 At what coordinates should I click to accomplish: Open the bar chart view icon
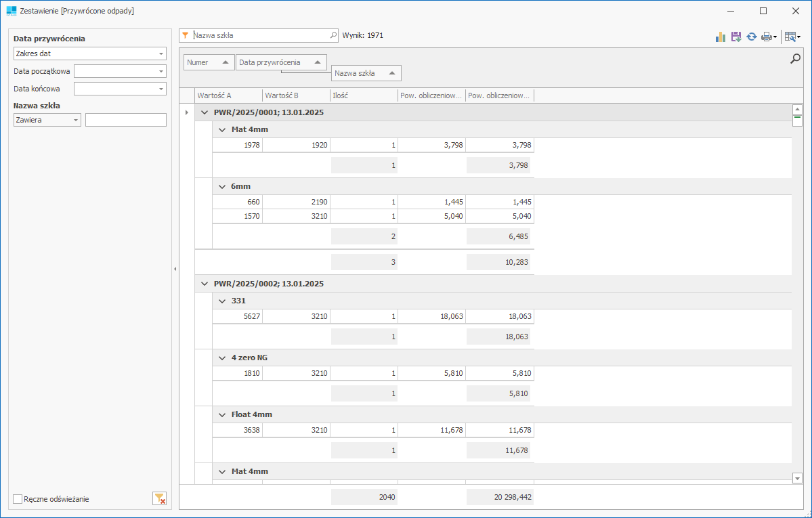pyautogui.click(x=721, y=37)
